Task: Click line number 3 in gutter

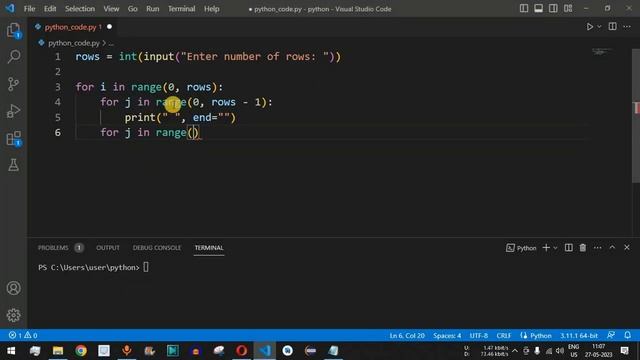Action: click(58, 87)
